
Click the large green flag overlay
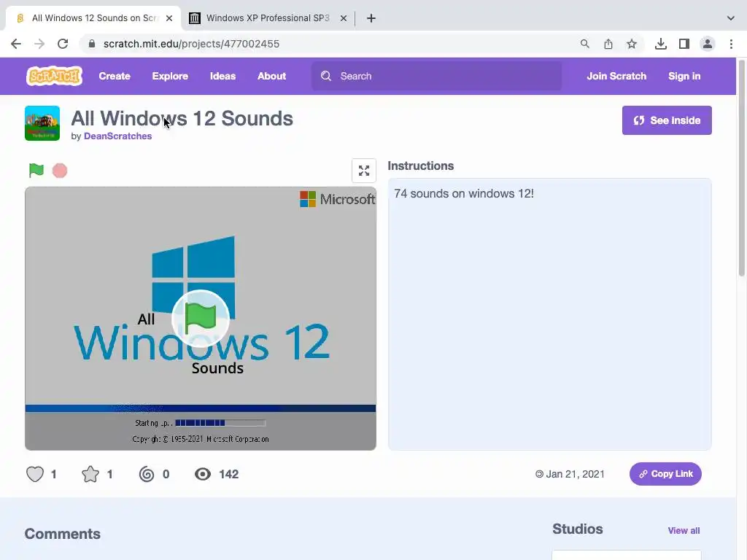201,319
